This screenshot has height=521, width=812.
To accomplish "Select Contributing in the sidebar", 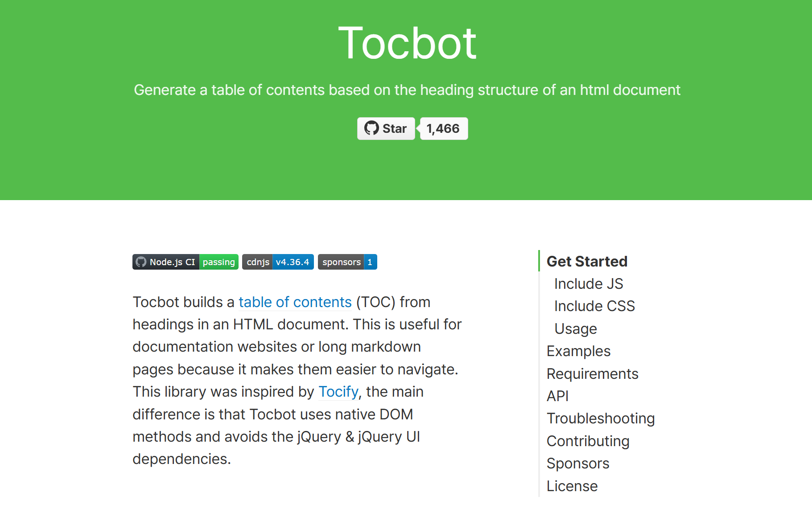I will point(588,441).
